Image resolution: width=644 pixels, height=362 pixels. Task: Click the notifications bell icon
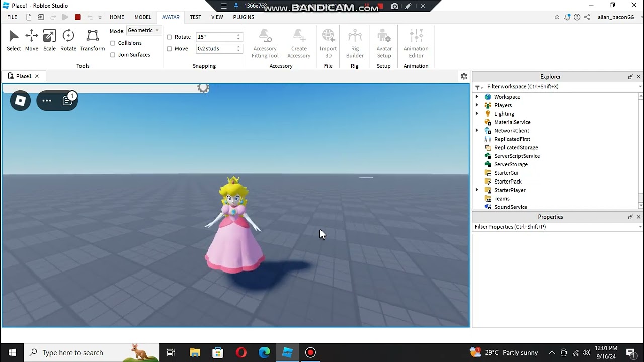pyautogui.click(x=567, y=17)
